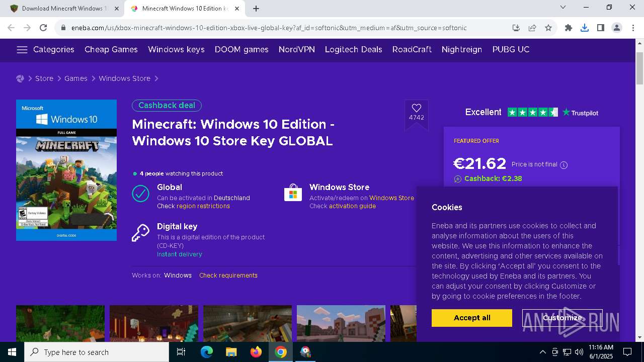Image resolution: width=644 pixels, height=362 pixels.
Task: Click Windows Store breadcrumb link
Action: pos(124,78)
